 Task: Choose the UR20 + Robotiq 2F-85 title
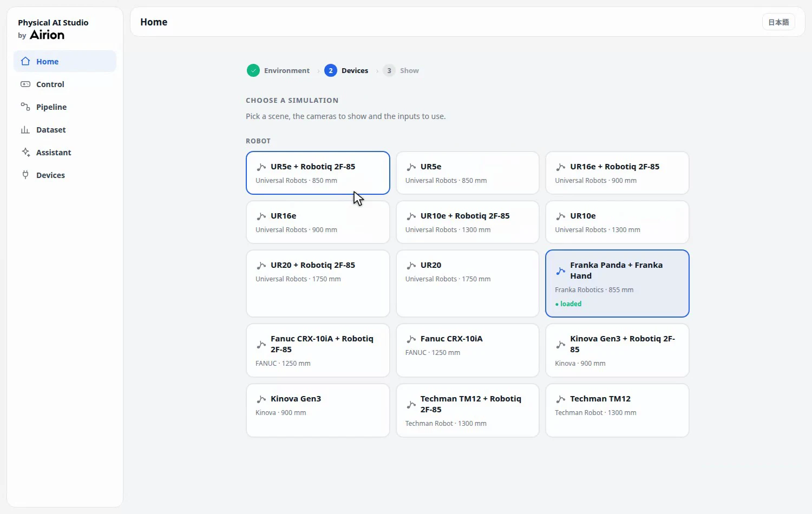(313, 265)
